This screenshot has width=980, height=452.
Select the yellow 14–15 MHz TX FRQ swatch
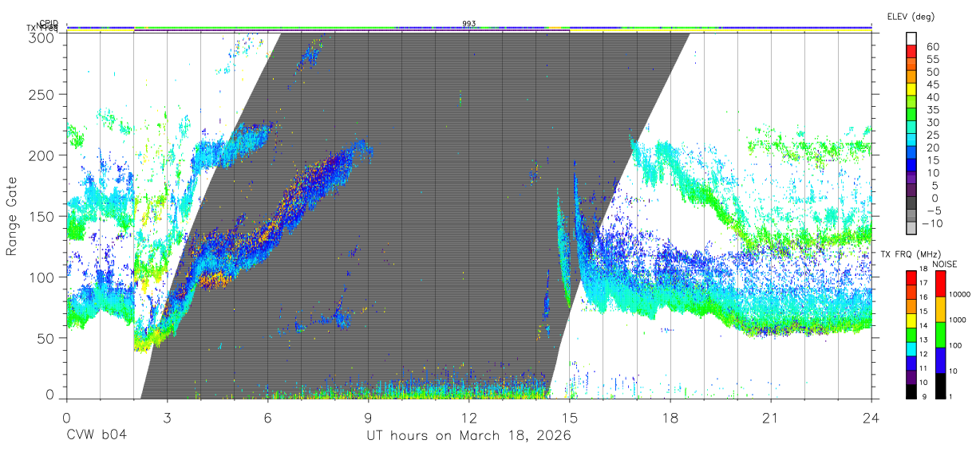point(911,320)
